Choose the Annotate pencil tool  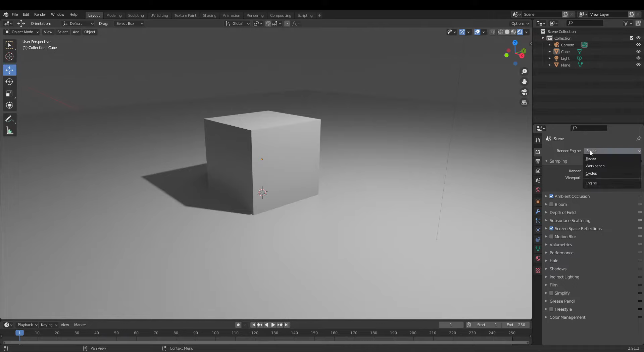(9, 119)
